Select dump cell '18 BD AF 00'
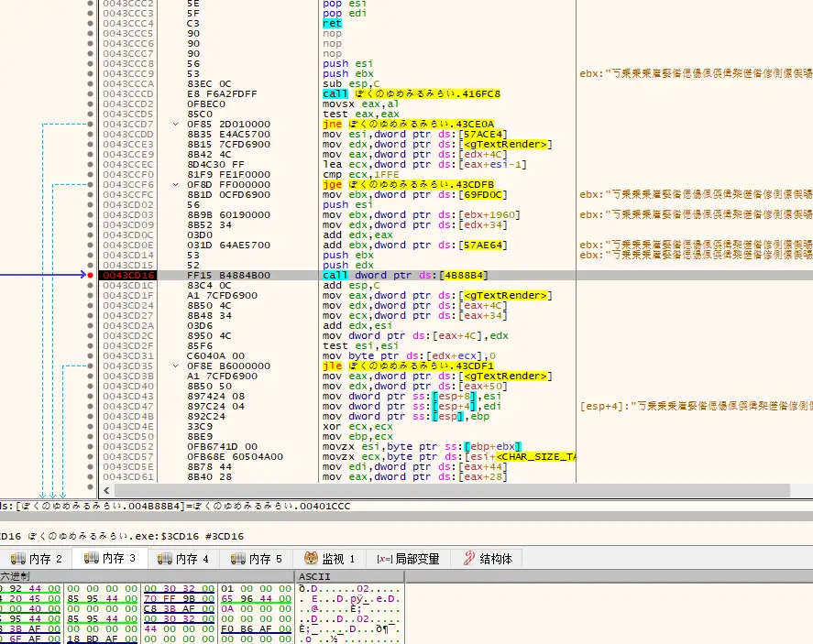Screen dimensions: 813x644 pos(102,639)
